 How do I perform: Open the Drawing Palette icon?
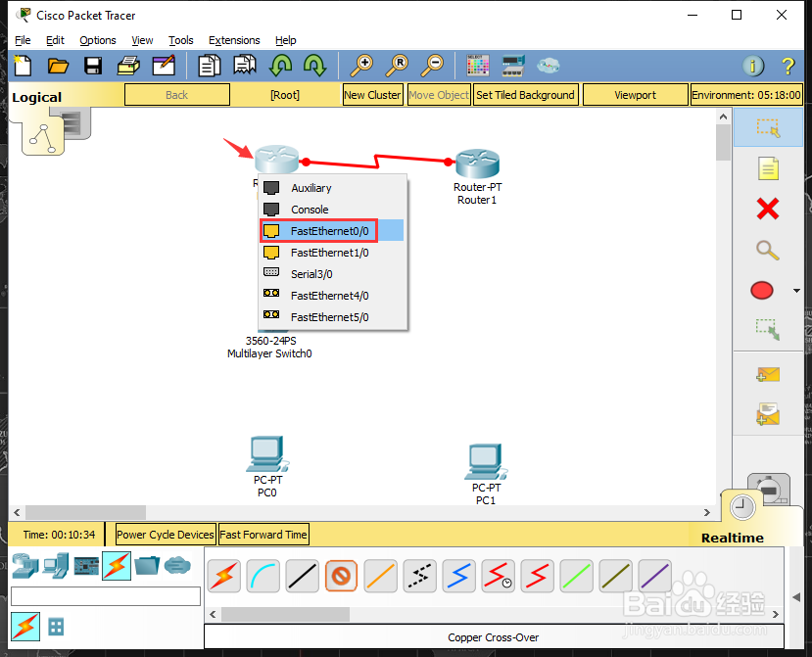click(477, 66)
